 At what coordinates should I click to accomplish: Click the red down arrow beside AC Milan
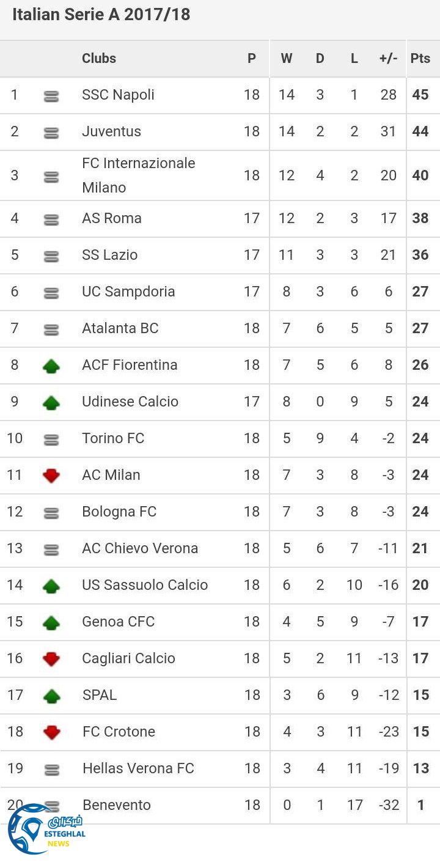[51, 476]
